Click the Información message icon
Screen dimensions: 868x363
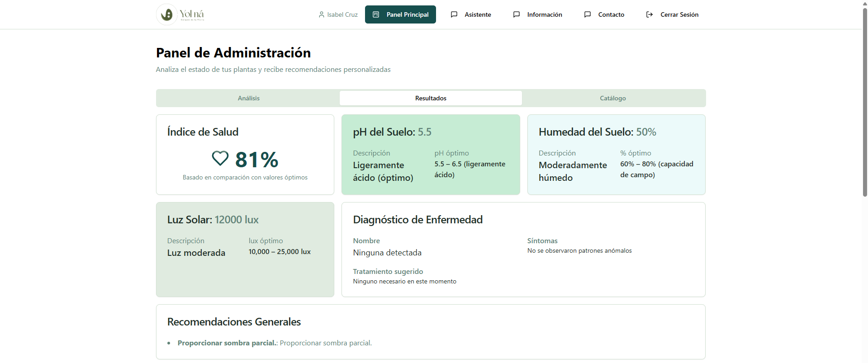517,14
